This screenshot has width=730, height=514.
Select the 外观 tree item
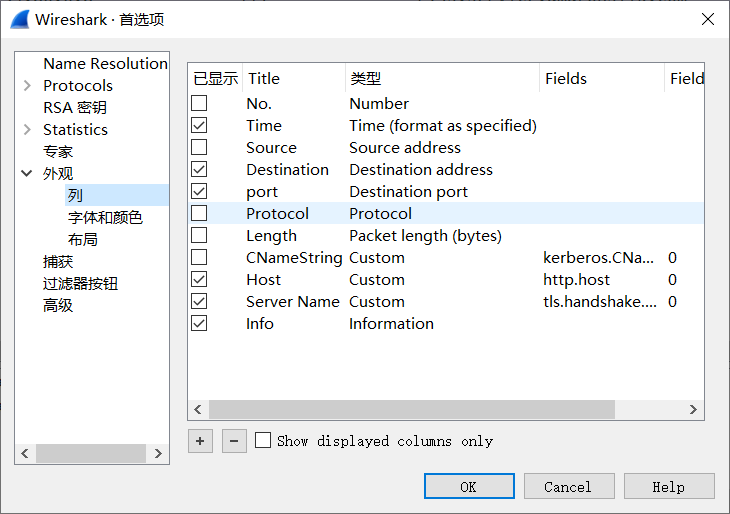tap(58, 174)
